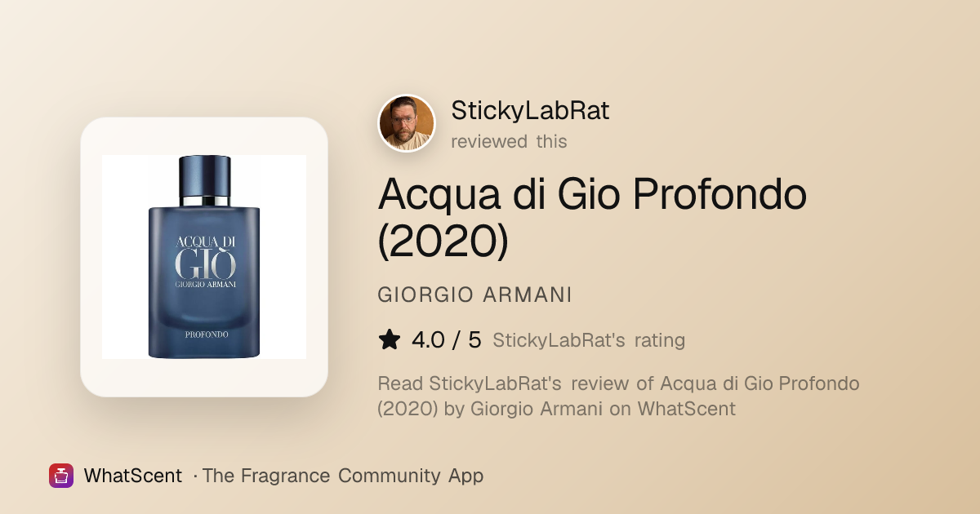Click the 'Read StickyLabRat's review' description text

pos(618,396)
